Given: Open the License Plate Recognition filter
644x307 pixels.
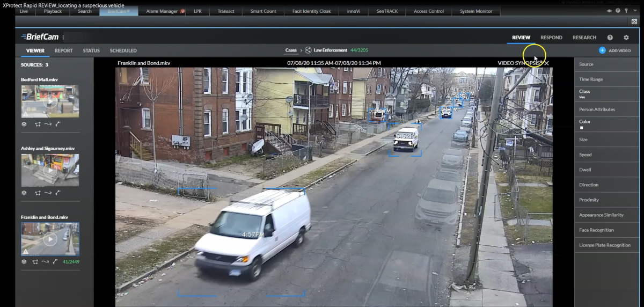Looking at the screenshot, I should tap(607, 245).
